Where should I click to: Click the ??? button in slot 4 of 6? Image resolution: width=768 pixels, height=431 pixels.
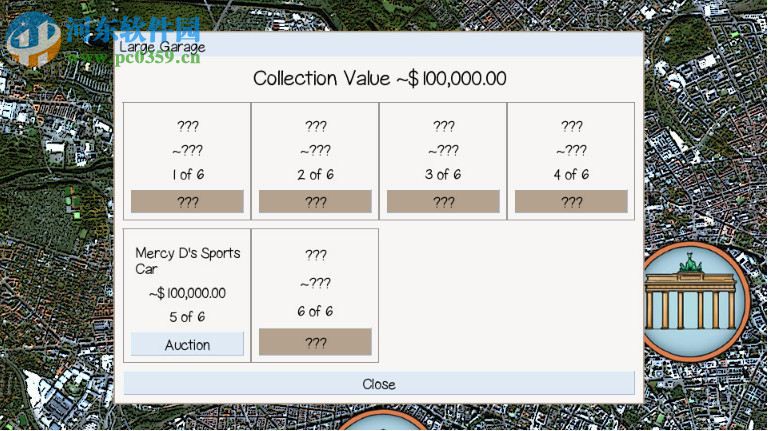[571, 201]
